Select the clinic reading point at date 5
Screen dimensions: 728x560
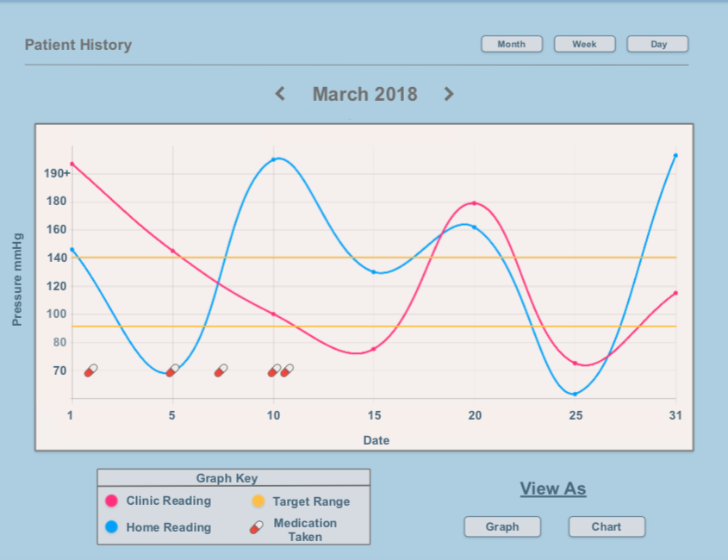tap(172, 252)
